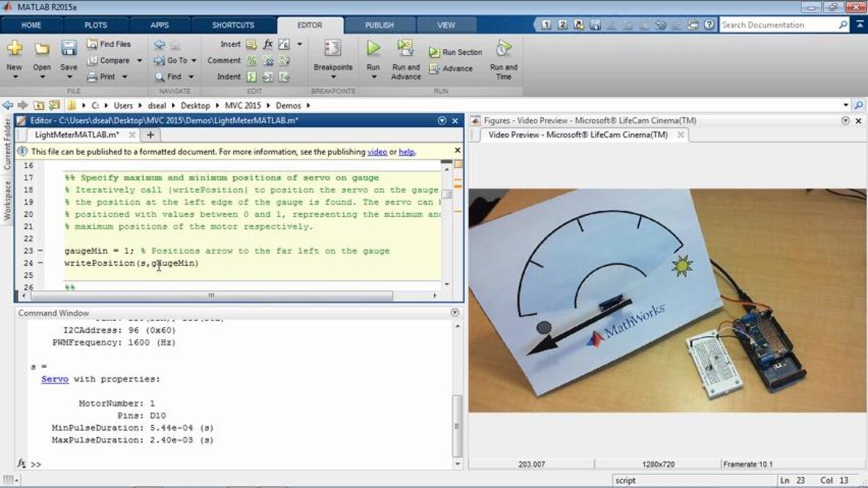Click the Run and Advance icon
The image size is (868, 488).
point(406,48)
